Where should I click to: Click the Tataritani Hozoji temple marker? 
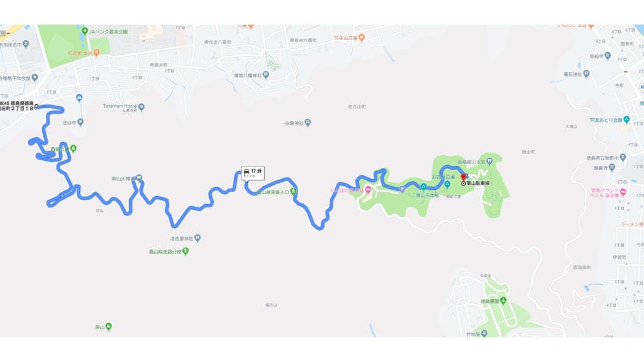pos(142,107)
